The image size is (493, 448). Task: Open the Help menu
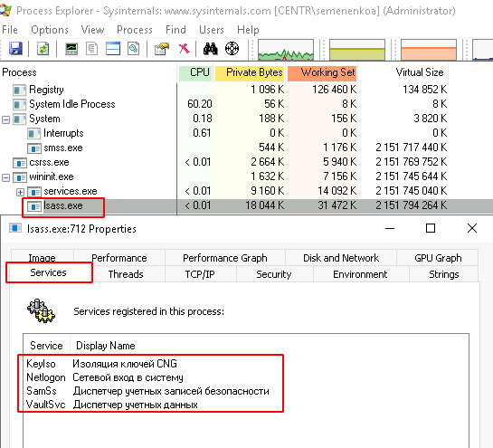(248, 30)
